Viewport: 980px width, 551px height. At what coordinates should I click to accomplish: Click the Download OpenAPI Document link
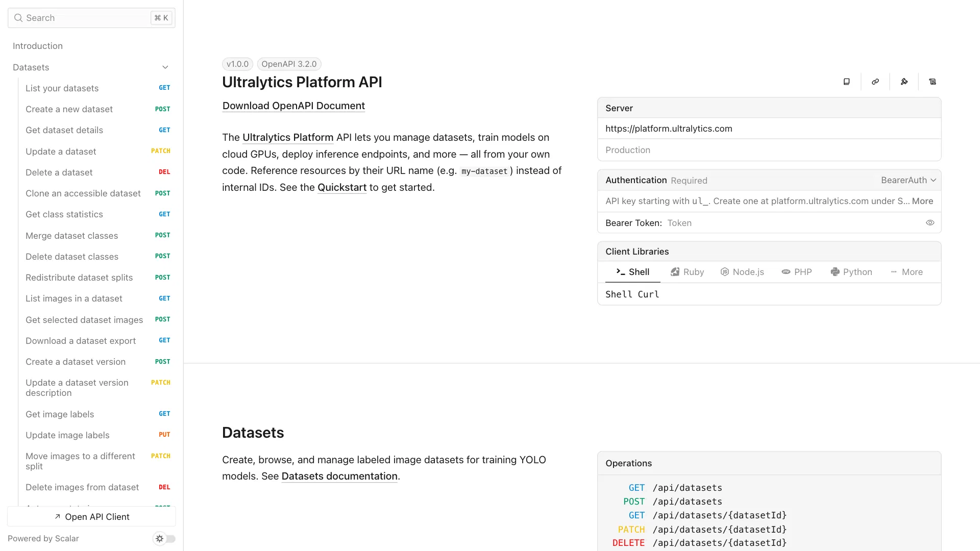[x=293, y=106]
